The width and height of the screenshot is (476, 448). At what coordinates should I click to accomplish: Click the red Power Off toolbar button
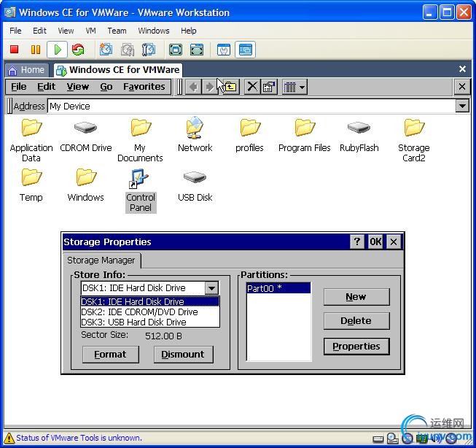(14, 50)
